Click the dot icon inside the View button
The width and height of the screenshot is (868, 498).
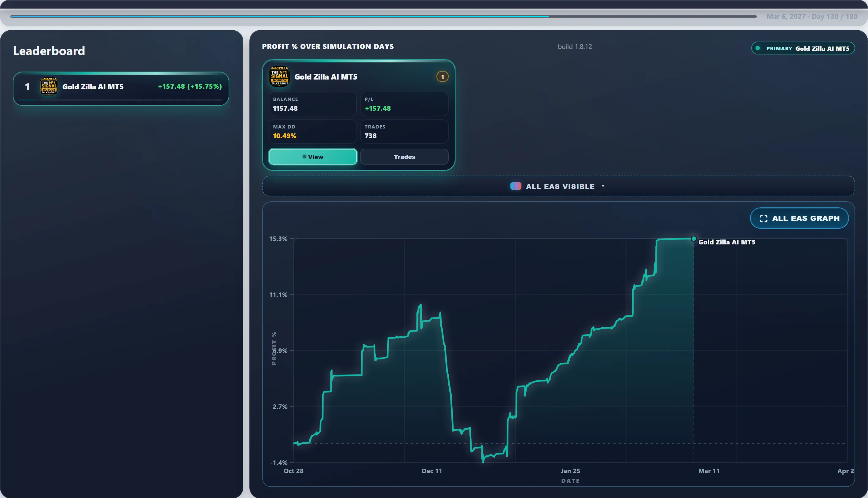coord(304,157)
